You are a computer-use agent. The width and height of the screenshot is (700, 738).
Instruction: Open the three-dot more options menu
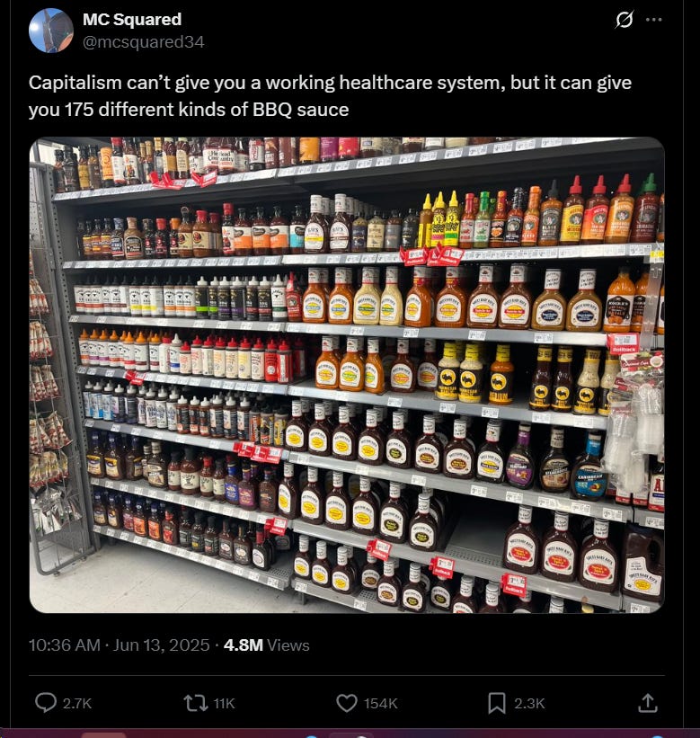654,20
